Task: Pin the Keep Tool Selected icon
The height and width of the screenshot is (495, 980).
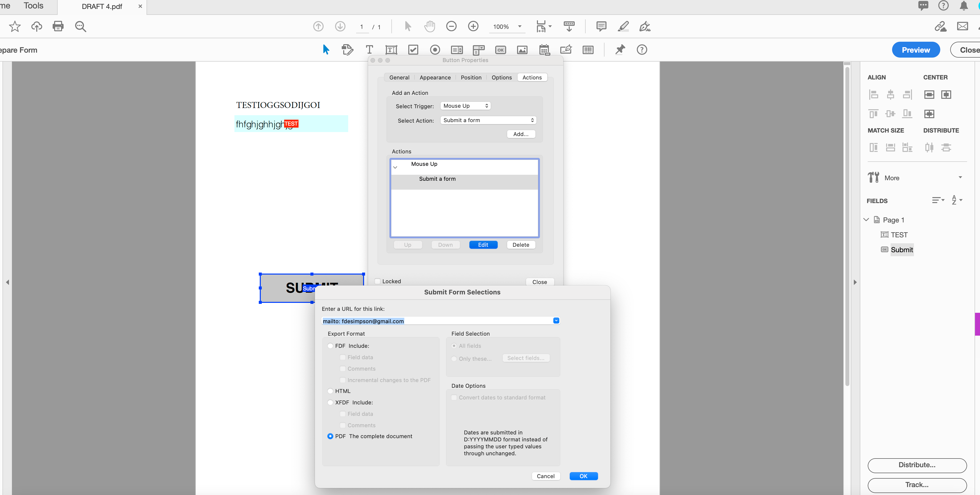Action: tap(620, 50)
